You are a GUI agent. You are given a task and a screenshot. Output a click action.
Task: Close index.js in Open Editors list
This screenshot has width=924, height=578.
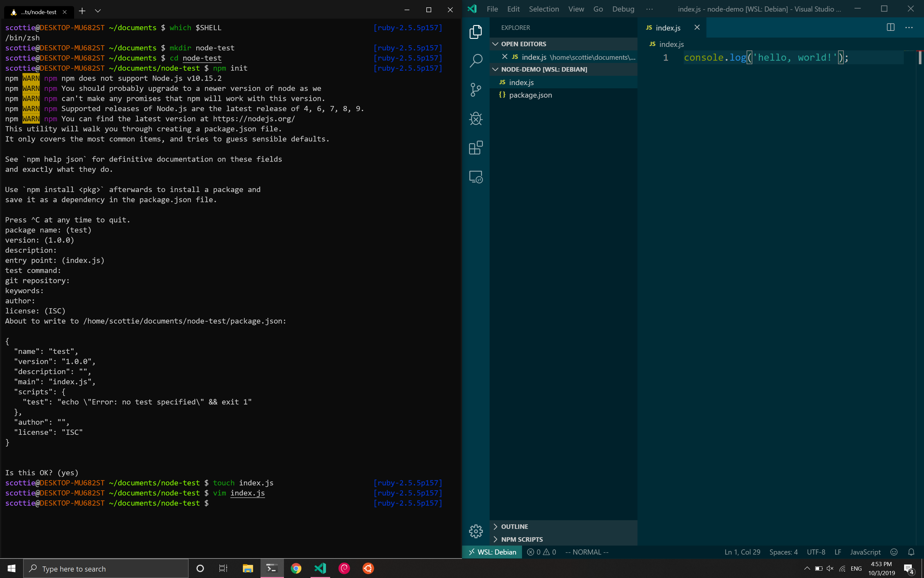pyautogui.click(x=505, y=57)
